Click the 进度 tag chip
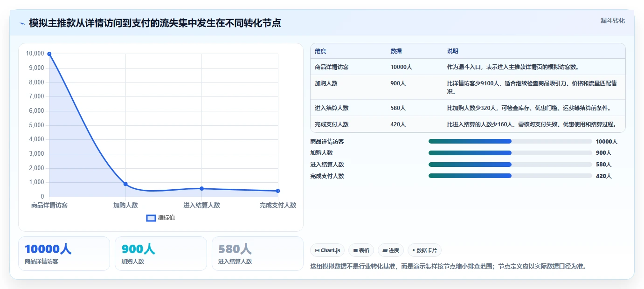The width and height of the screenshot is (644, 289). click(391, 250)
